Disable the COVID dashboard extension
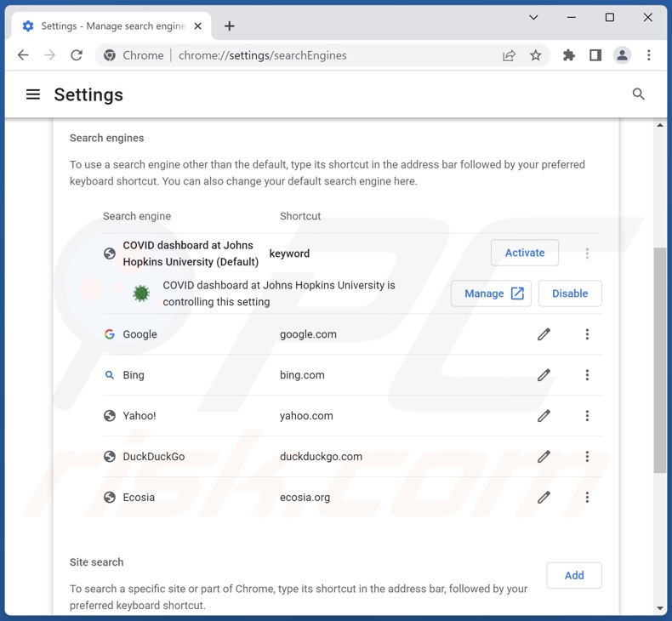This screenshot has height=621, width=672. 570,293
